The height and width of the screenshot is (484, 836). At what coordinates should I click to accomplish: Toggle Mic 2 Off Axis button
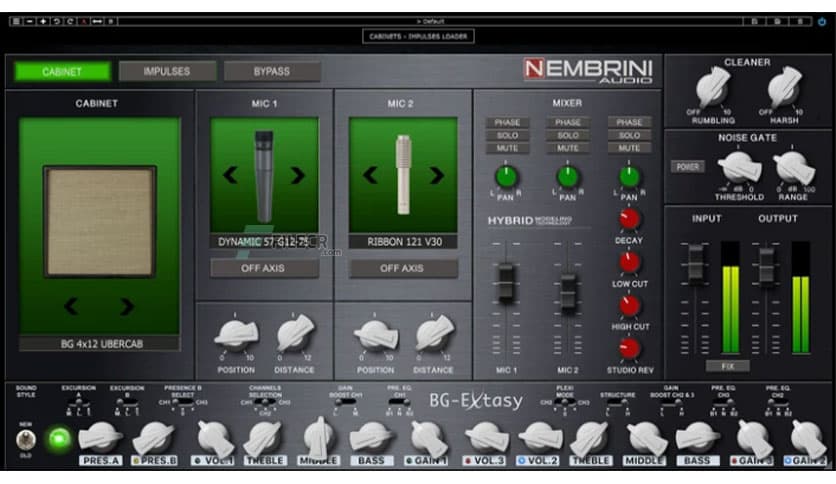pyautogui.click(x=403, y=268)
